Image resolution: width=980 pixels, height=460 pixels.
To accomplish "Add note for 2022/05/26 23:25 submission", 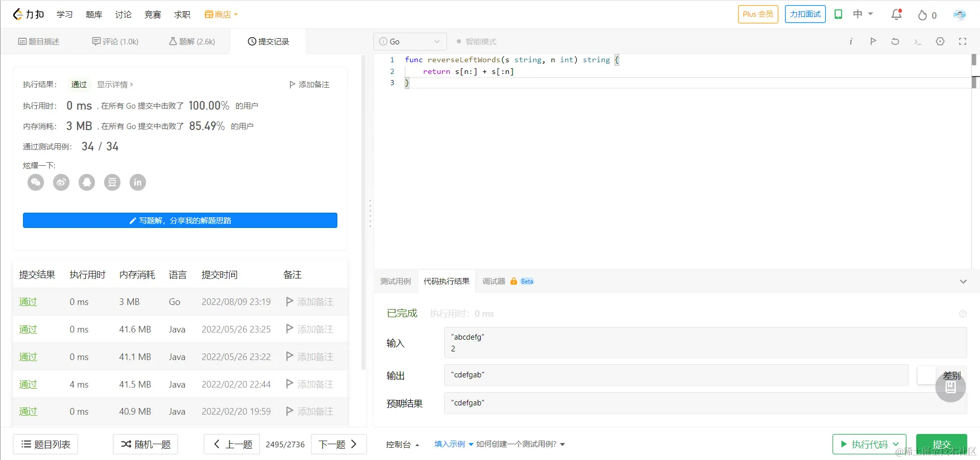I will [309, 329].
